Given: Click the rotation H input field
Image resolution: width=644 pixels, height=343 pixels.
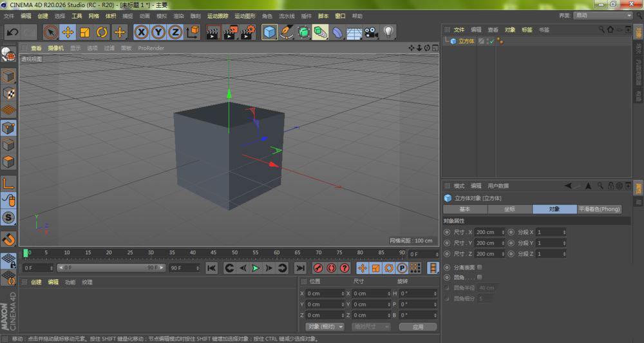Looking at the screenshot, I should point(418,293).
